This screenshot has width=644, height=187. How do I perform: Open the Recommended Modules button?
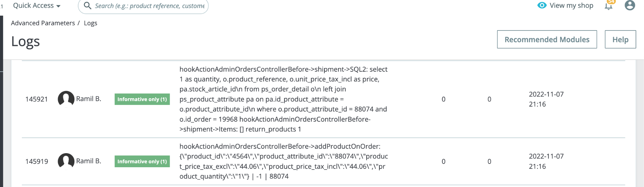[547, 40]
